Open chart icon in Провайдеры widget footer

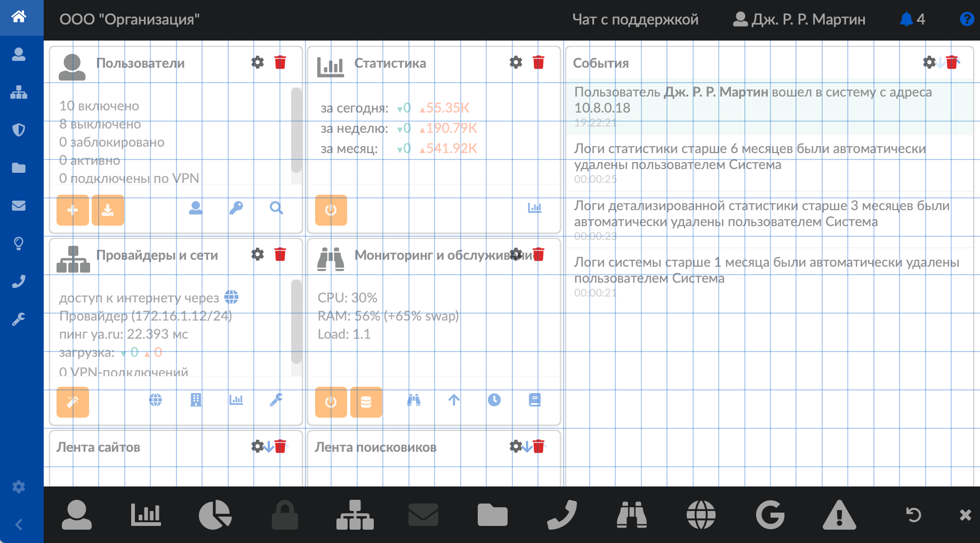(x=236, y=400)
